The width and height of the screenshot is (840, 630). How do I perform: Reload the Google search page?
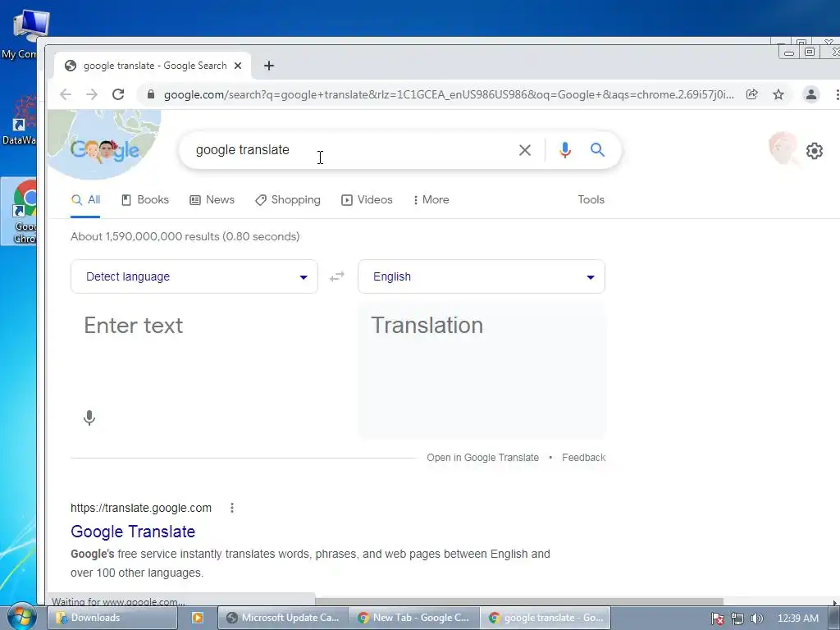click(x=118, y=95)
